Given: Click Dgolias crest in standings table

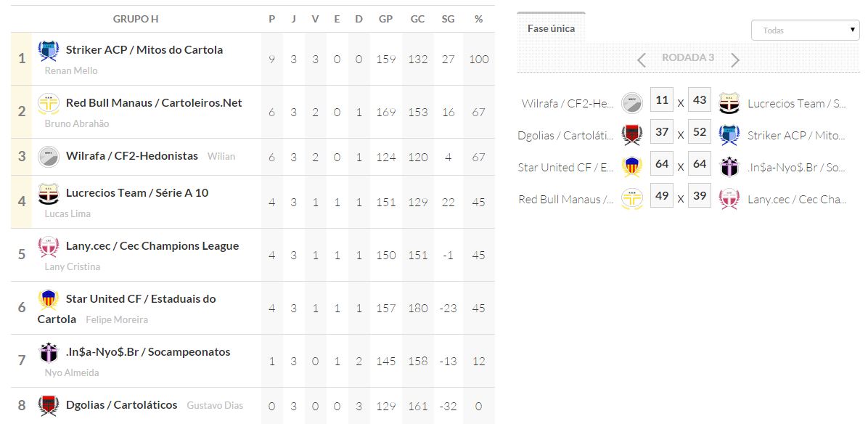Looking at the screenshot, I should click(x=49, y=406).
